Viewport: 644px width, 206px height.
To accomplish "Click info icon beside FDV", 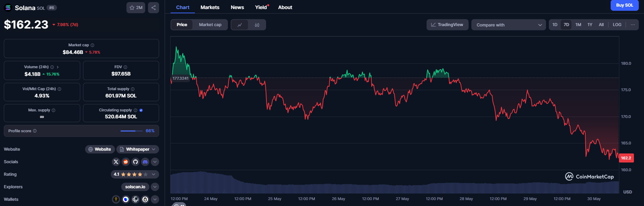I will (125, 67).
